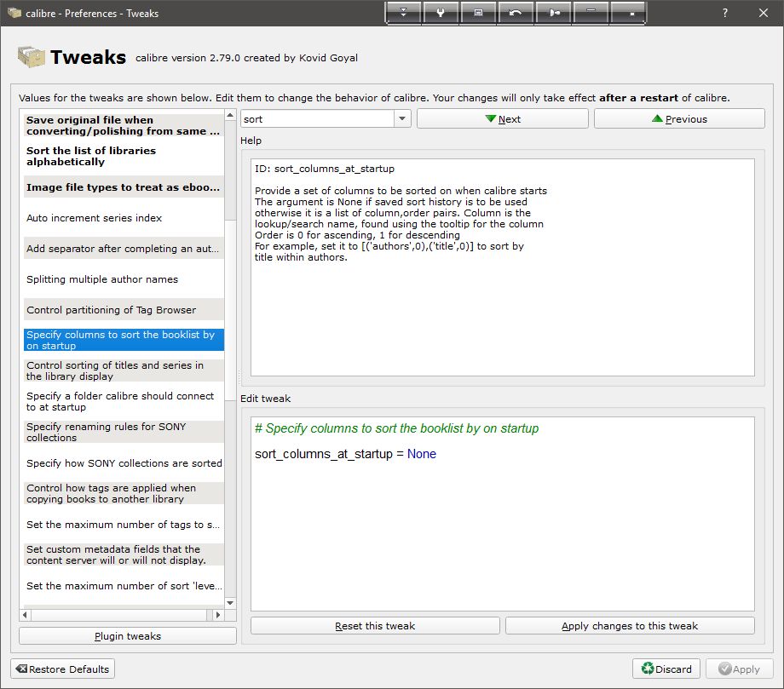784x689 pixels.
Task: Select 'Image file types to treat as ebooks' tweak
Action: (124, 187)
